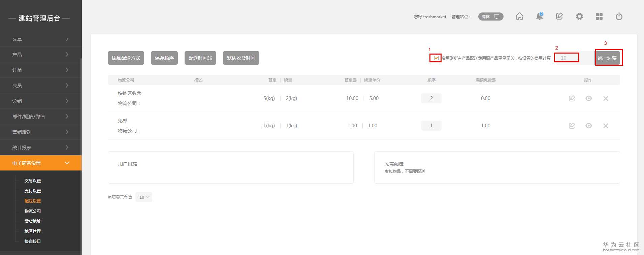Screen dimensions: 644x255
Task: Delete the 按地区收费 delivery method
Action: (x=606, y=98)
